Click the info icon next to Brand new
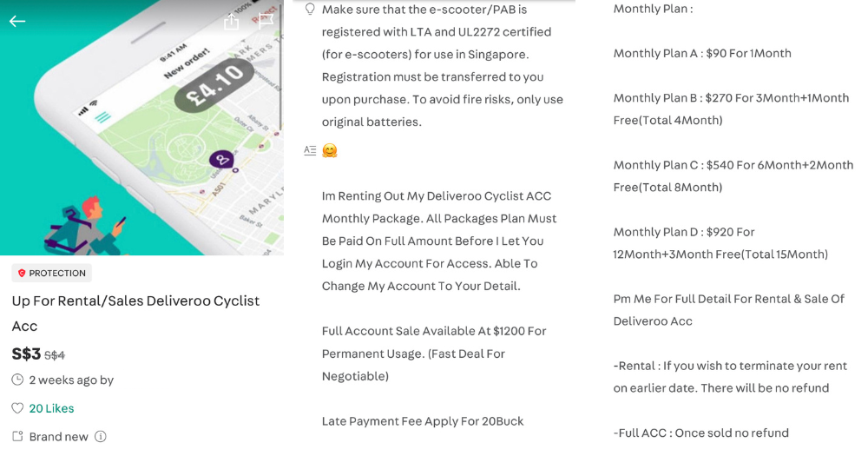 point(100,437)
